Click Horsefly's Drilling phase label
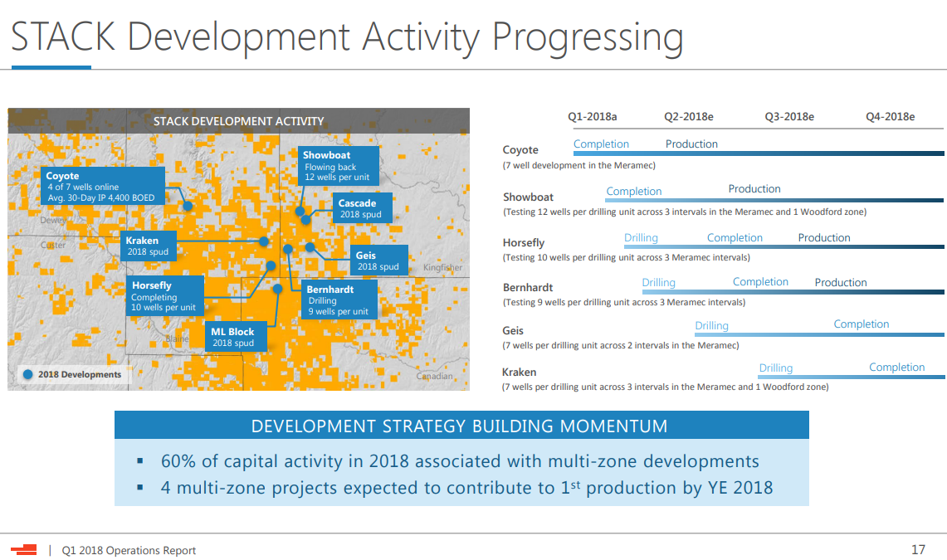This screenshot has height=560, width=947. click(641, 238)
